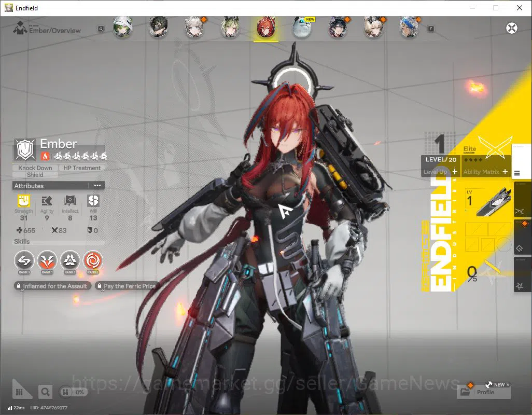The image size is (532, 415).
Task: Click the magnifier search icon
Action: tap(45, 392)
